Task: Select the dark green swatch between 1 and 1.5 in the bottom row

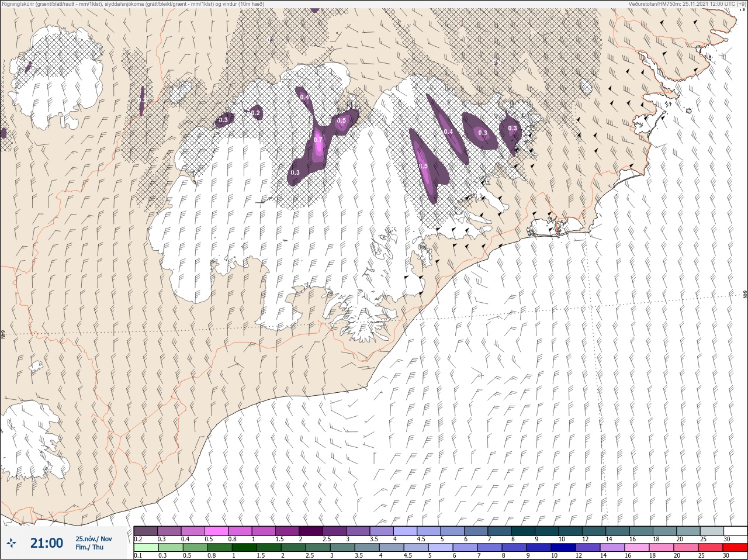Action: [243, 548]
